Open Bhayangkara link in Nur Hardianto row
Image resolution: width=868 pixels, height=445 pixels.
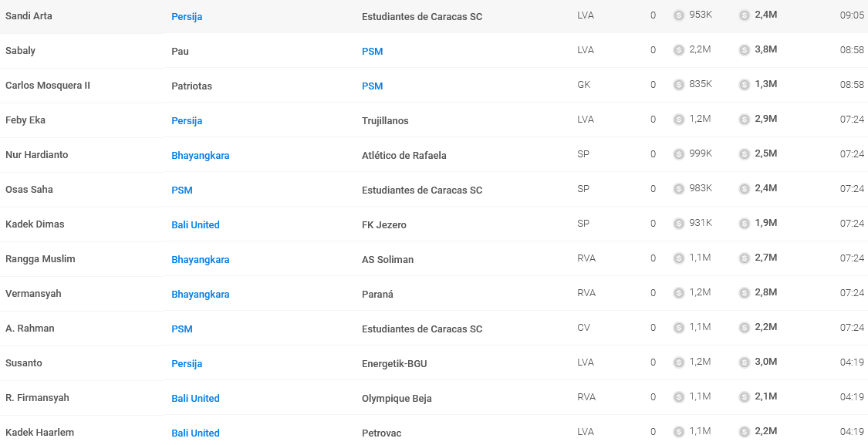[x=201, y=156]
